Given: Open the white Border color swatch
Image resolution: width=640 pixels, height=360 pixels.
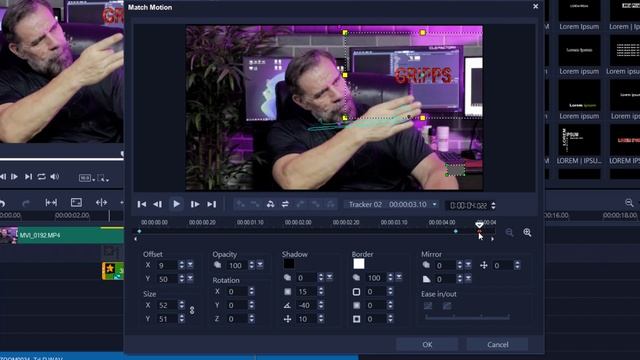Looking at the screenshot, I should point(359,264).
